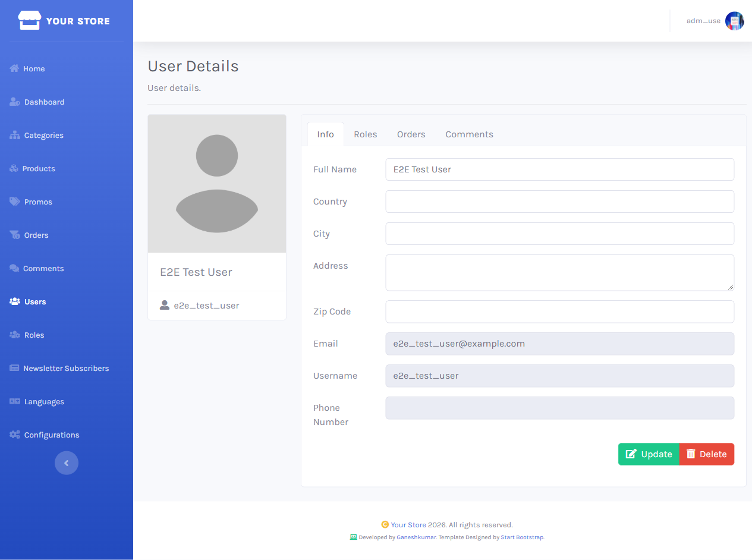Open Configurations in the sidebar
This screenshot has height=560, width=752.
67,435
